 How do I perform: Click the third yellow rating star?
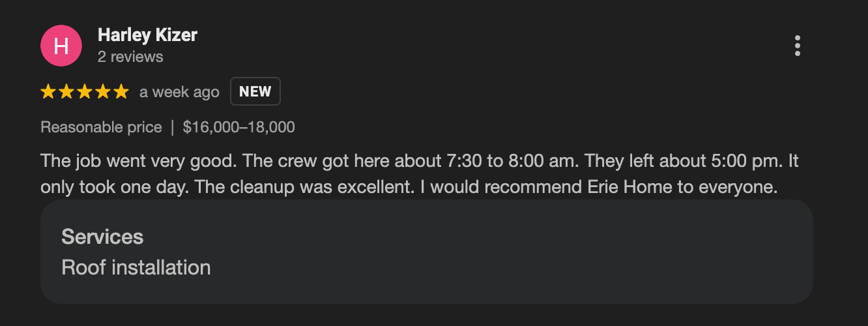click(x=85, y=92)
